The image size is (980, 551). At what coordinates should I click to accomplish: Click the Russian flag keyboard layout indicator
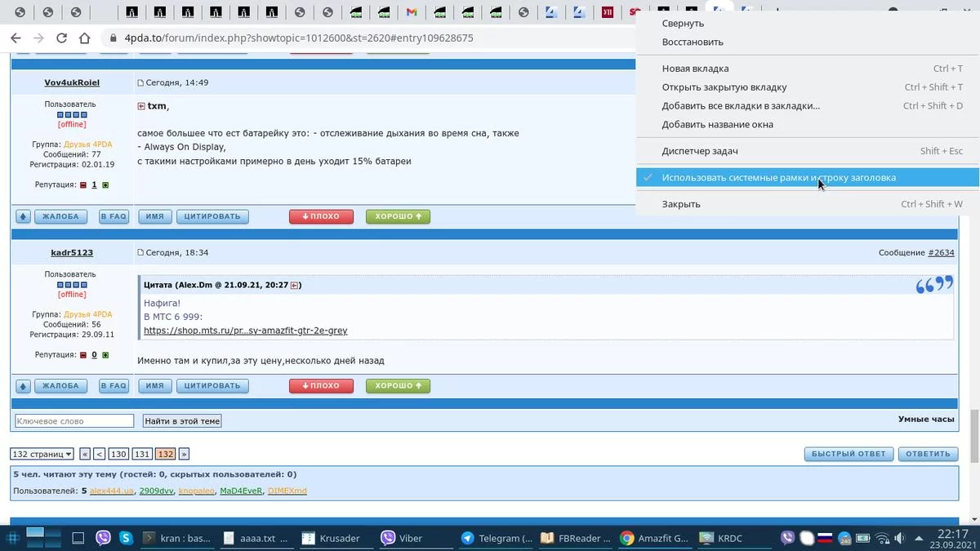(x=825, y=538)
